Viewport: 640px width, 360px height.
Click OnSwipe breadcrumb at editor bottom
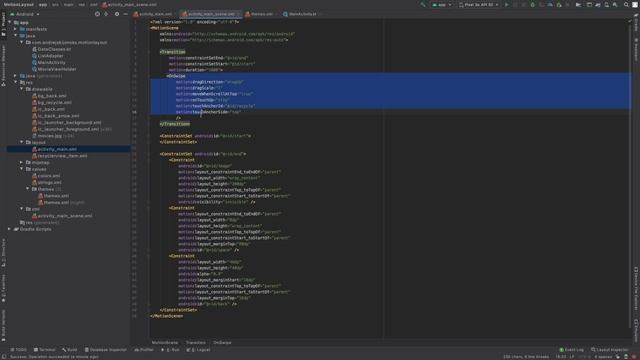[x=222, y=342]
